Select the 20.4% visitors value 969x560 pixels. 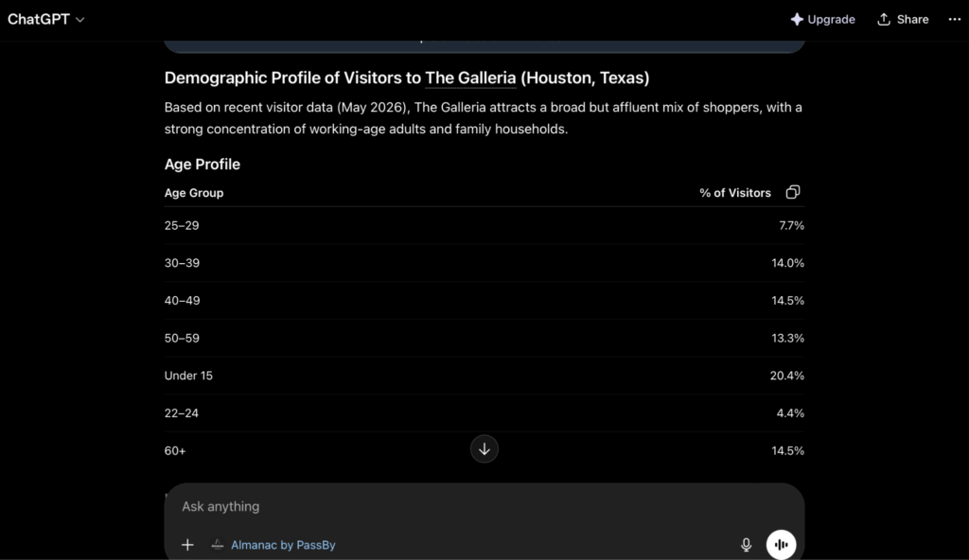coord(787,376)
